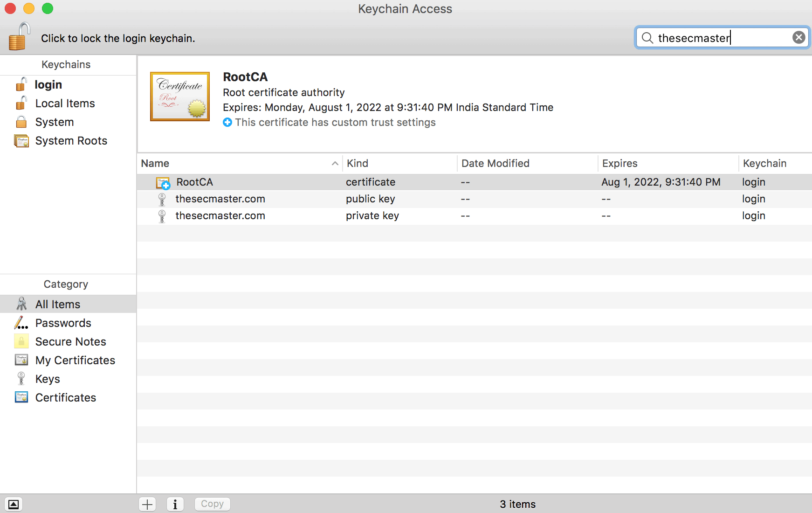Select thesecmaster.com private key row
Viewport: 812px width, 513px height.
[x=475, y=216]
